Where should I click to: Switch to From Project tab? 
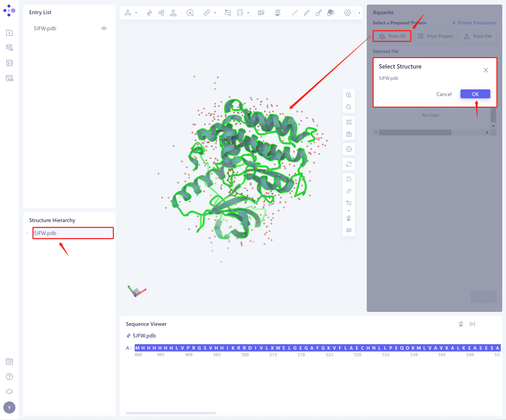434,36
